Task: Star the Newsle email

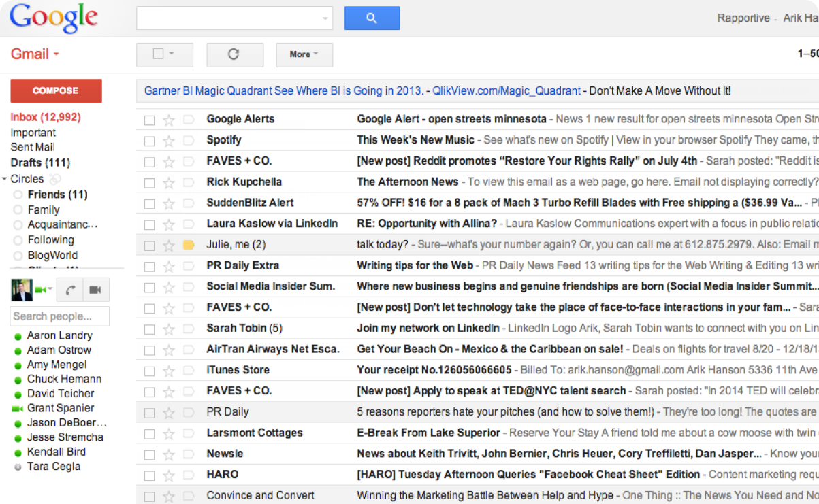Action: pyautogui.click(x=169, y=454)
